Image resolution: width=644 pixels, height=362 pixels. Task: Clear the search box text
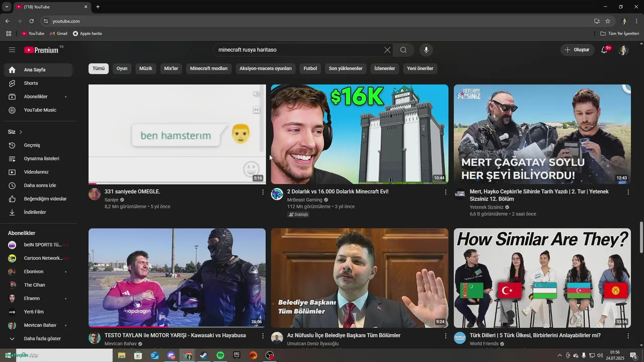(x=387, y=50)
